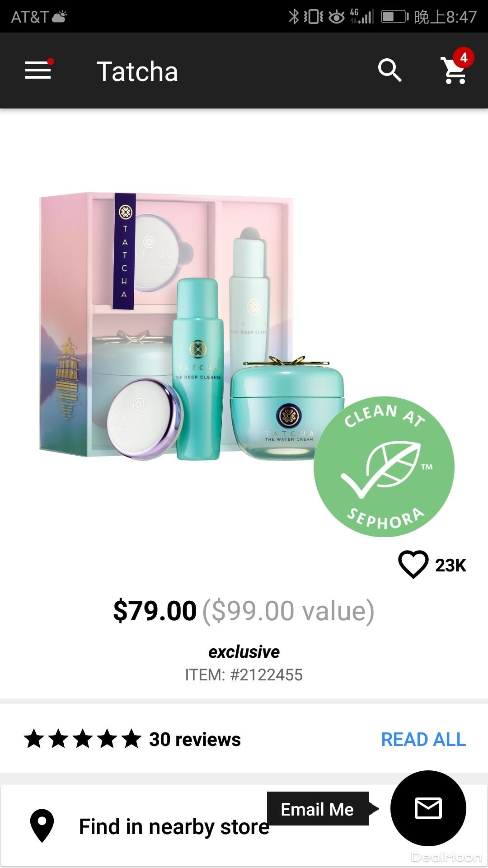This screenshot has height=868, width=488.
Task: Open the shopping cart with 4 items
Action: coord(456,68)
